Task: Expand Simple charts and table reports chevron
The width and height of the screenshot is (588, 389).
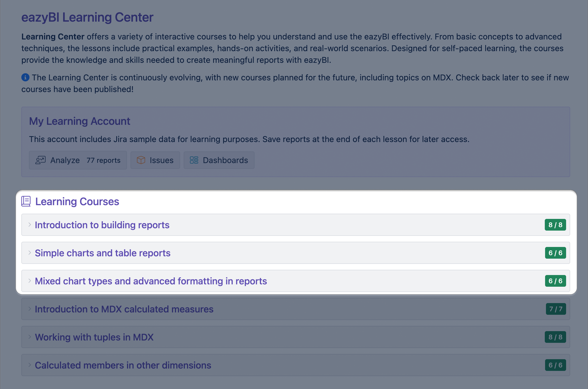Action: pos(29,253)
